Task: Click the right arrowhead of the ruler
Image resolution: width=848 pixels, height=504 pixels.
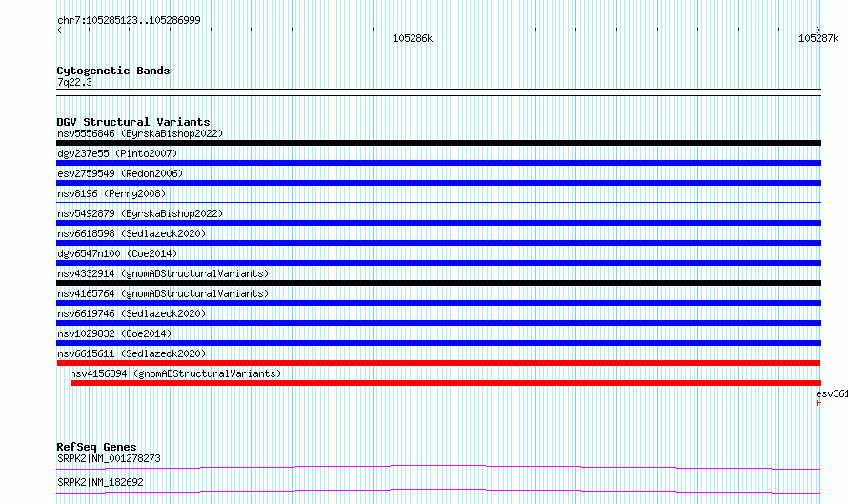Action: coord(818,30)
